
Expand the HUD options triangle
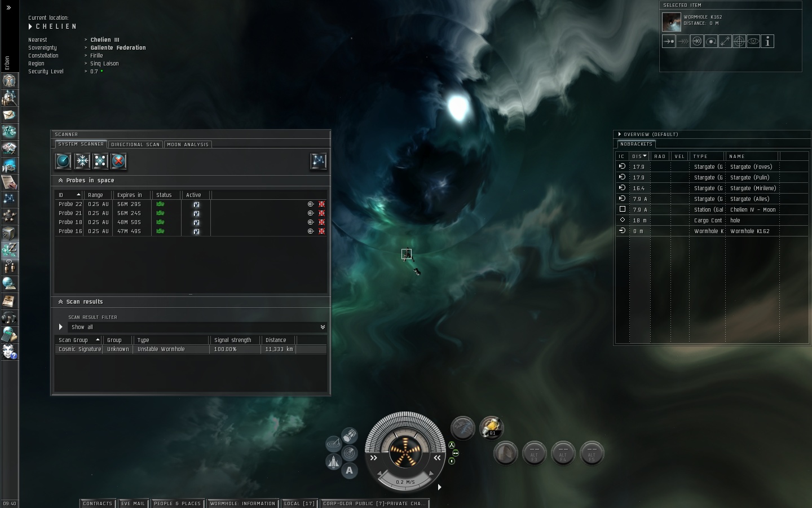(x=439, y=487)
